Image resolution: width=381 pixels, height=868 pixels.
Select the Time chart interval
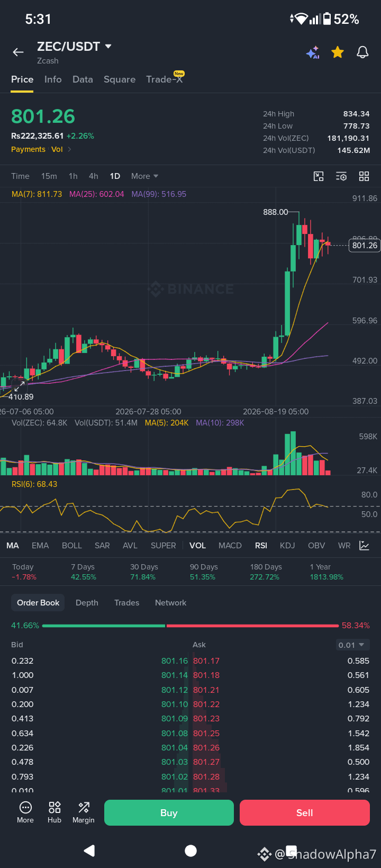click(20, 176)
